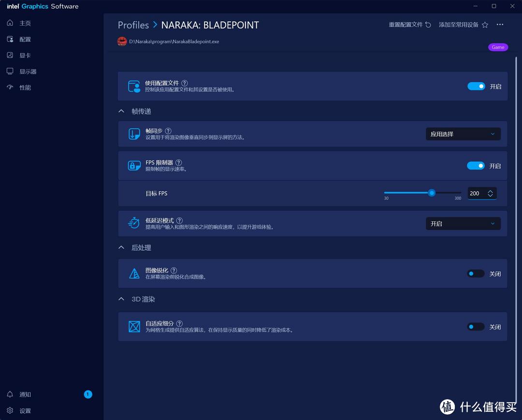This screenshot has height=420, width=522.
Task: Open 设置 in the sidebar
Action: [x=25, y=411]
